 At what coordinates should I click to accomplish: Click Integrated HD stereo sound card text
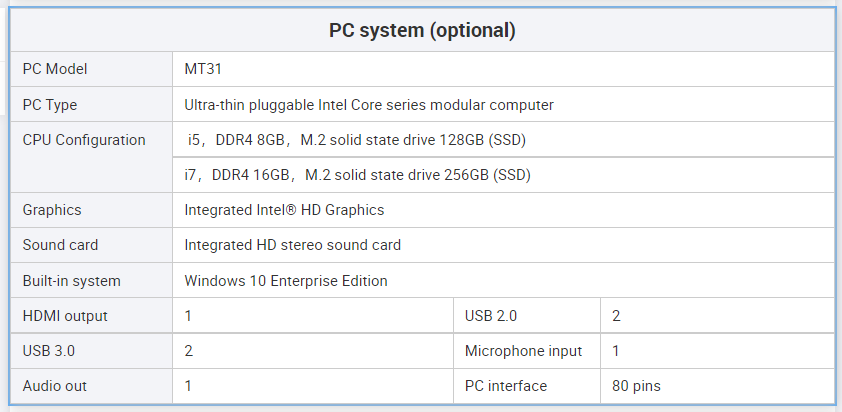click(x=293, y=245)
